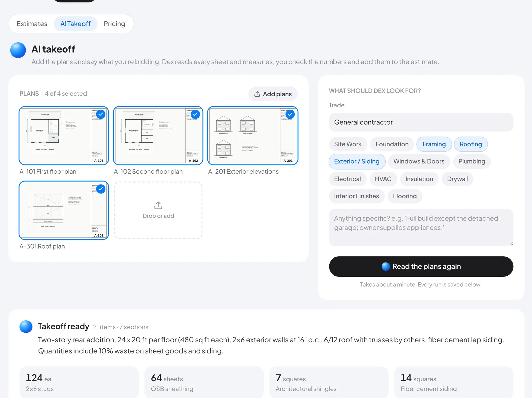Open the 14 squares Fiber cement siding card
Viewport: 532px width, 398px height.
(454, 383)
